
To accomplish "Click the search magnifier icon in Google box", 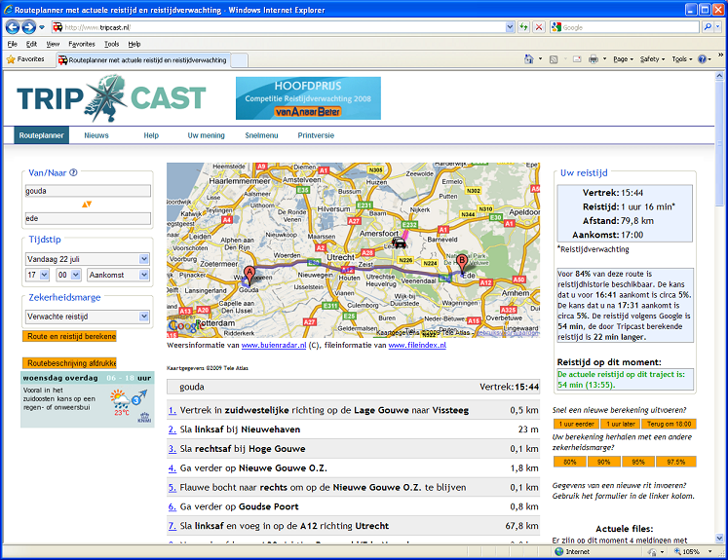I will (708, 27).
